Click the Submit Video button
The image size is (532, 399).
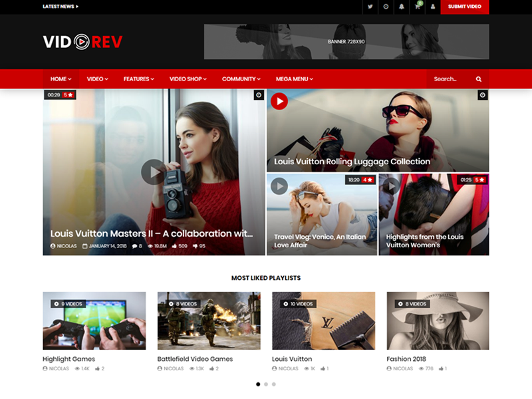click(x=464, y=7)
